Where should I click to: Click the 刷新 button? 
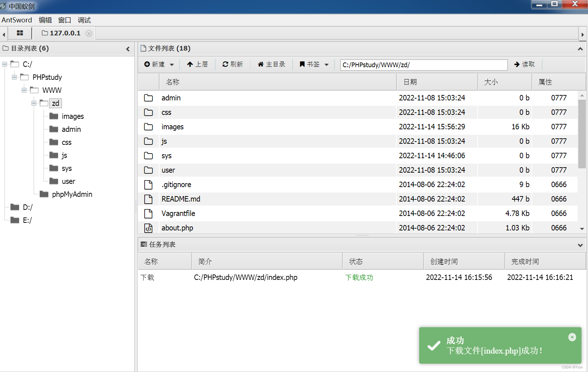click(233, 64)
